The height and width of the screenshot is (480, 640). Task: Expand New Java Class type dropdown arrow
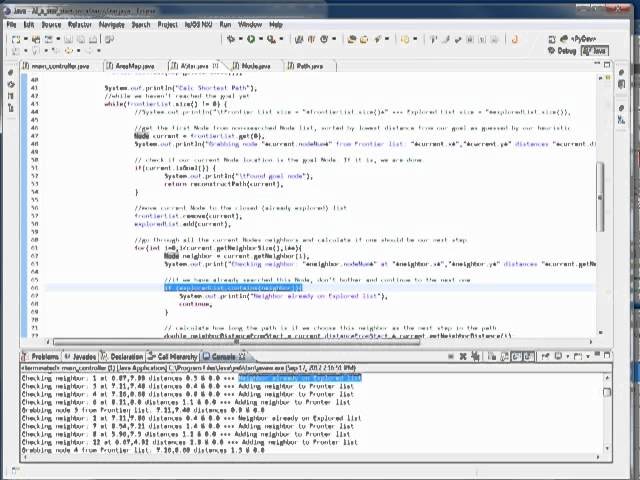point(334,39)
